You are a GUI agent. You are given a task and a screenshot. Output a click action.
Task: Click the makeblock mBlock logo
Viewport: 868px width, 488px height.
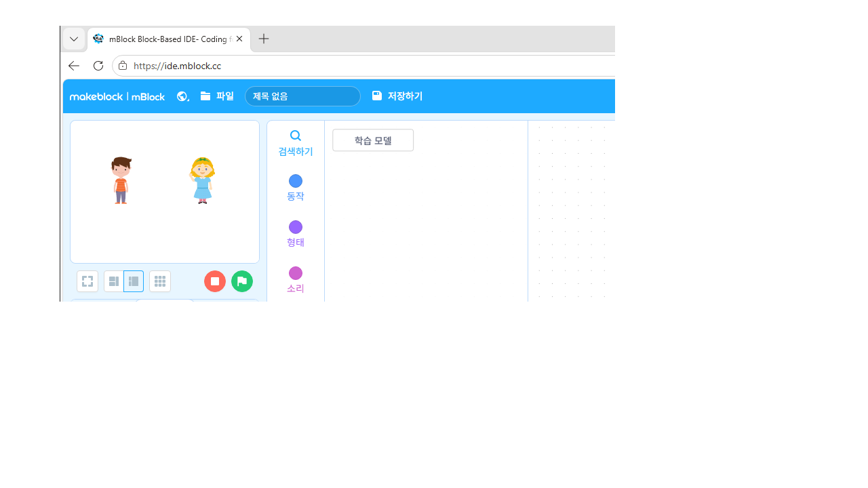(x=117, y=96)
